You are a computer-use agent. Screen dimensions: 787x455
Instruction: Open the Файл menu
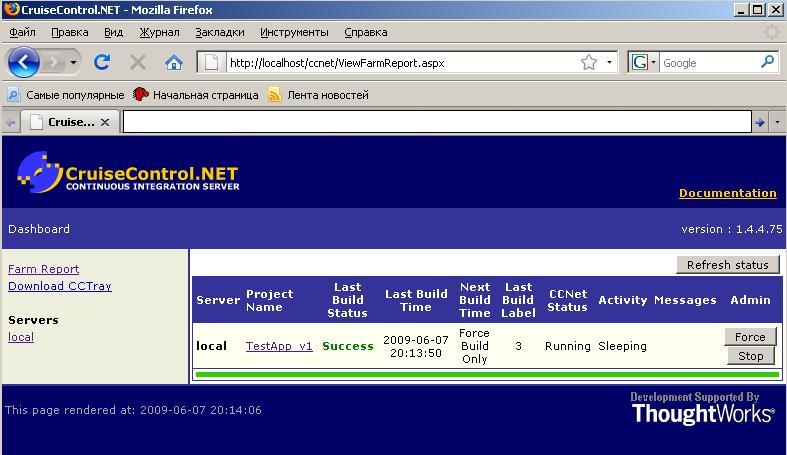22,33
